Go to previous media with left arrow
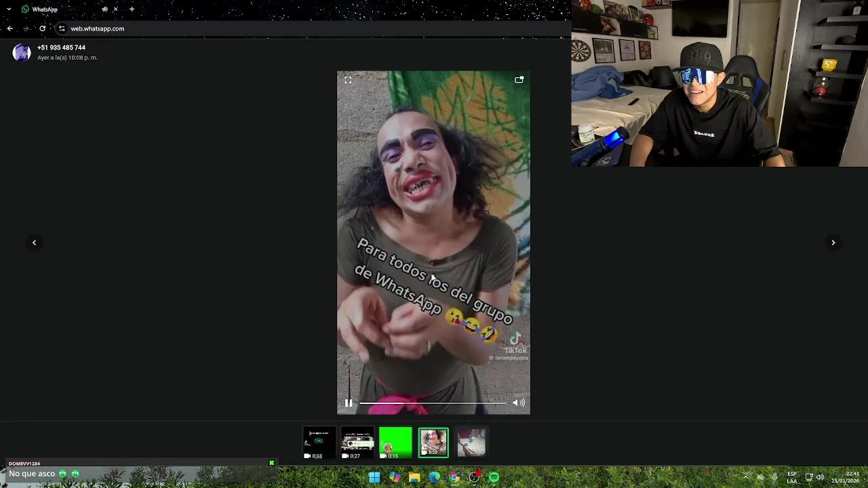Image resolution: width=868 pixels, height=488 pixels. click(34, 243)
